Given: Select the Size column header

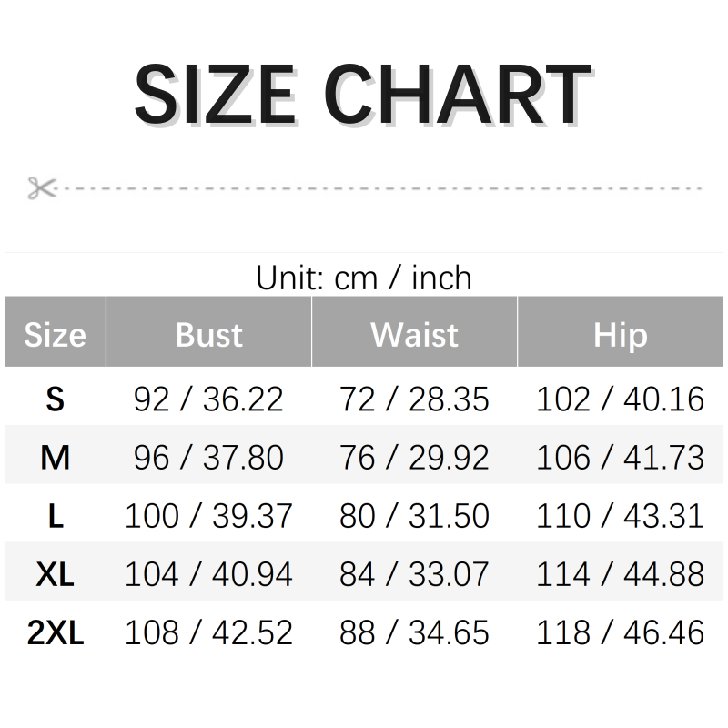Looking at the screenshot, I should [55, 335].
